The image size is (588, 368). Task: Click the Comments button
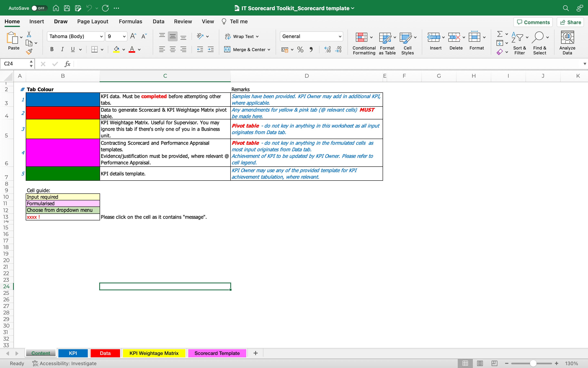coord(533,22)
